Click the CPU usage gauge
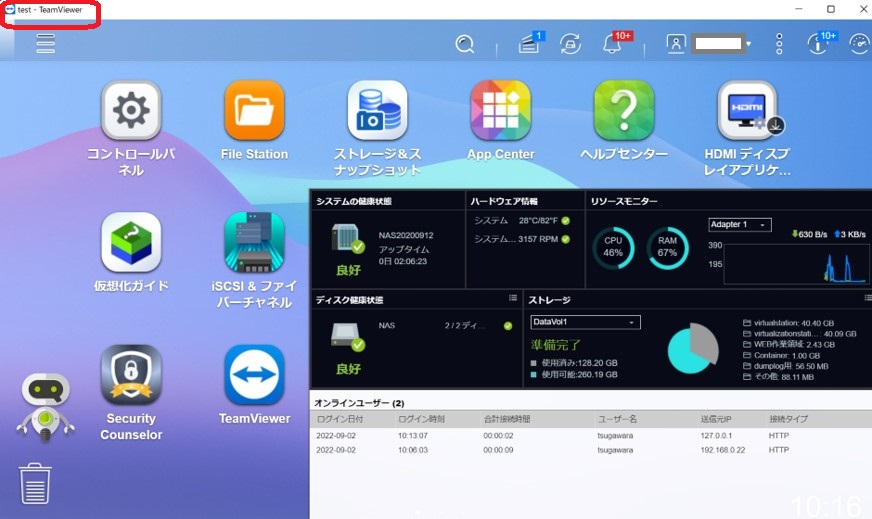Image resolution: width=872 pixels, height=519 pixels. (x=613, y=247)
